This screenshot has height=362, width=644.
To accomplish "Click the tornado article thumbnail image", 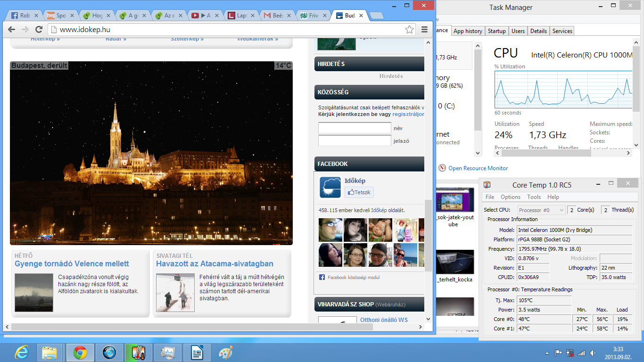I will pos(34,293).
